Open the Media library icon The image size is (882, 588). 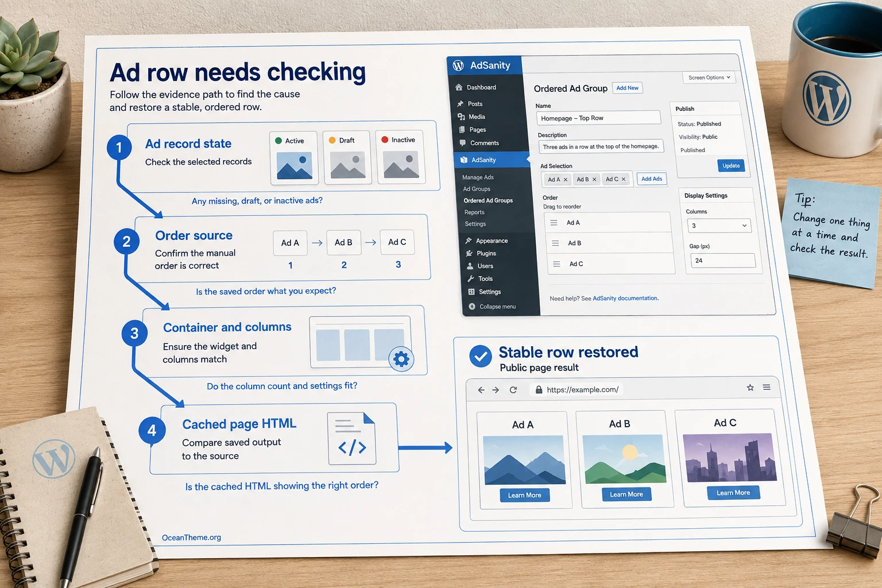(461, 117)
